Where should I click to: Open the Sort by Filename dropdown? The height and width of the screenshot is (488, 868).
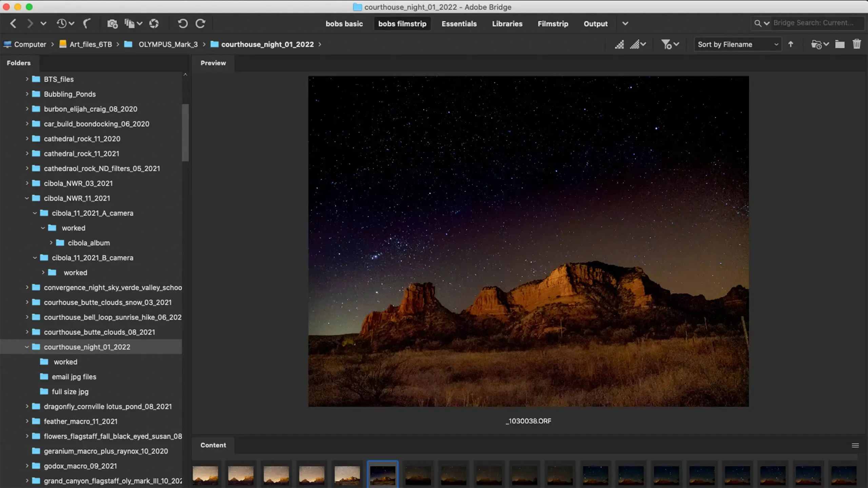point(737,44)
